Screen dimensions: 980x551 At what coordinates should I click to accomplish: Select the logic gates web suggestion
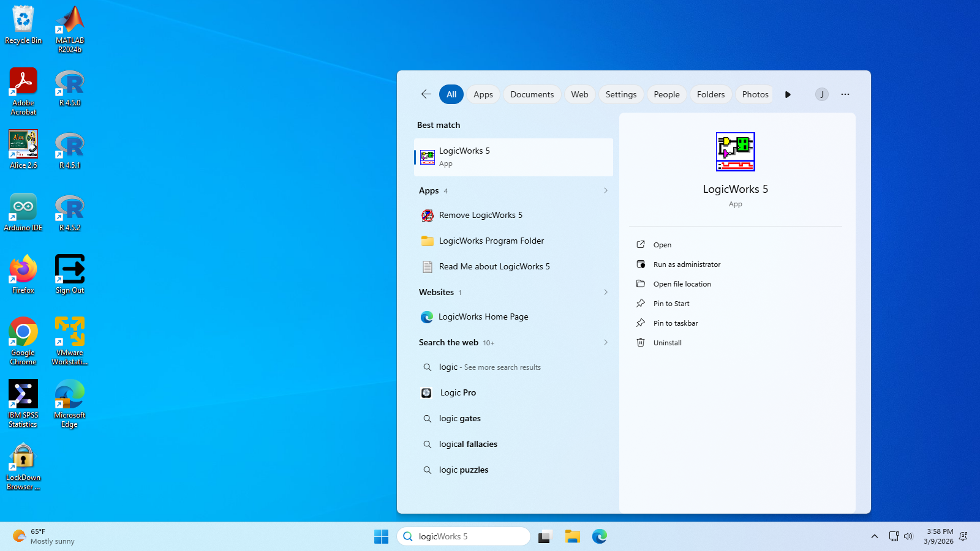tap(513, 418)
